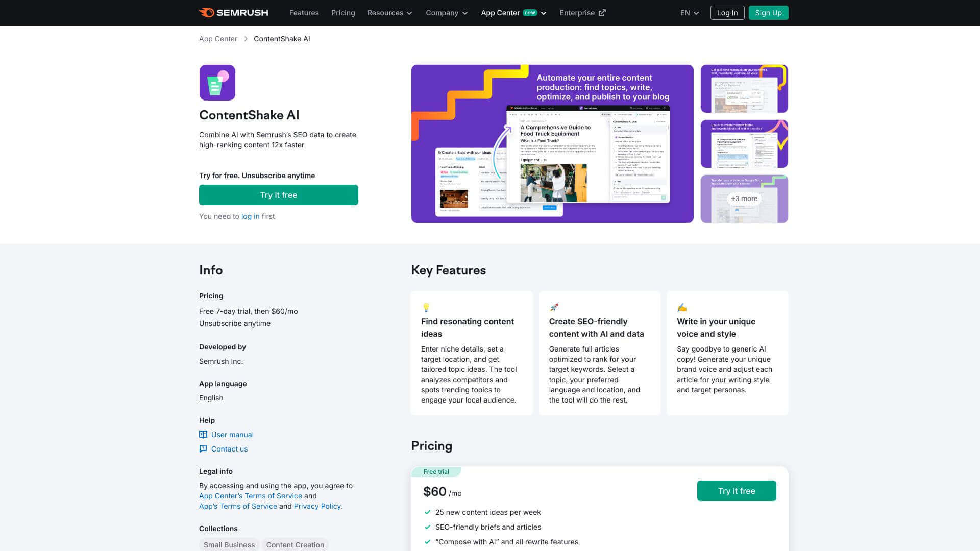Click checkmark beside Compose with AI feature

tap(427, 542)
